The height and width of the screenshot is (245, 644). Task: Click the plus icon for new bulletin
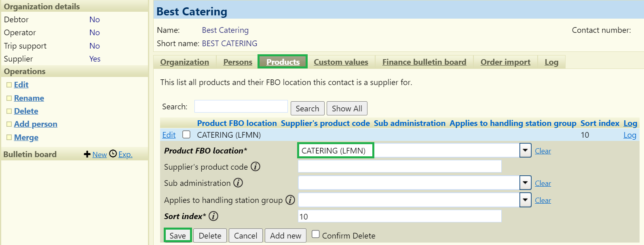(x=87, y=154)
